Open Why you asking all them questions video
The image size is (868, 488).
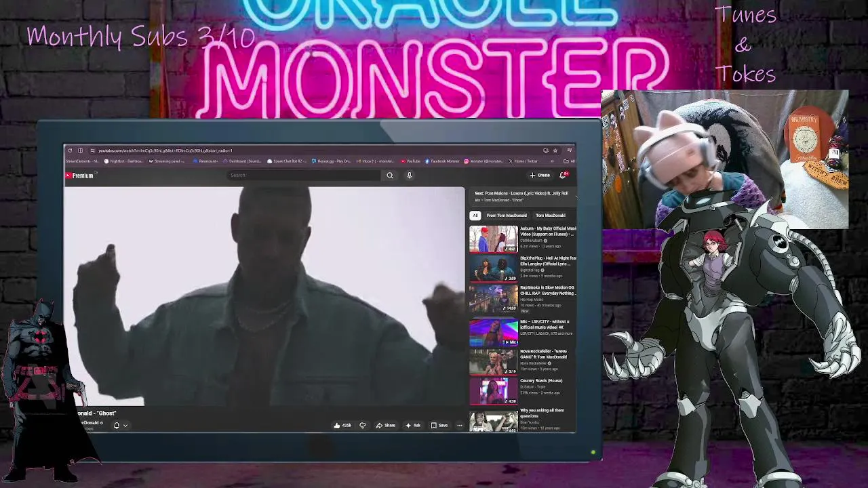[x=493, y=420]
